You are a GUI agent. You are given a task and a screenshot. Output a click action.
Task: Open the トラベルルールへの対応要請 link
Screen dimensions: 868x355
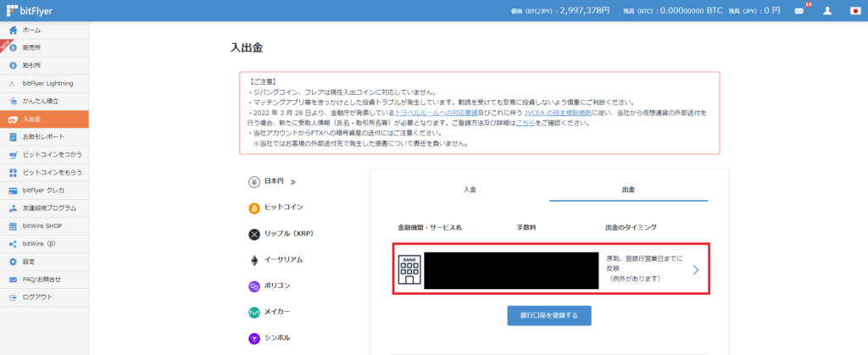pos(437,112)
